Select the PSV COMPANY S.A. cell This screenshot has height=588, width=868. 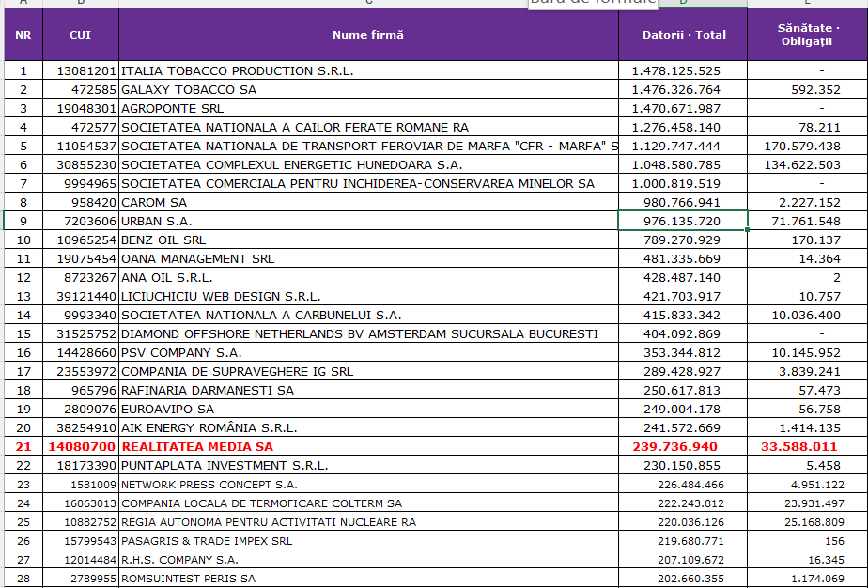pos(181,352)
